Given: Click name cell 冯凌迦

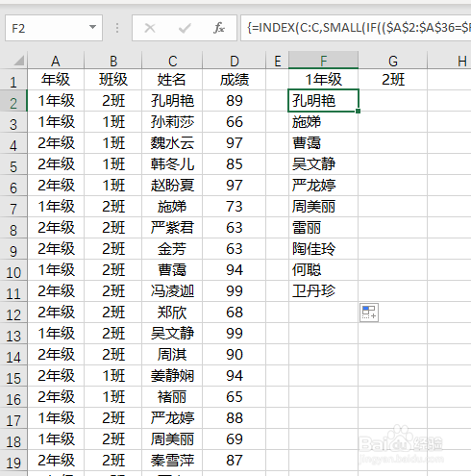Looking at the screenshot, I should click(172, 291).
